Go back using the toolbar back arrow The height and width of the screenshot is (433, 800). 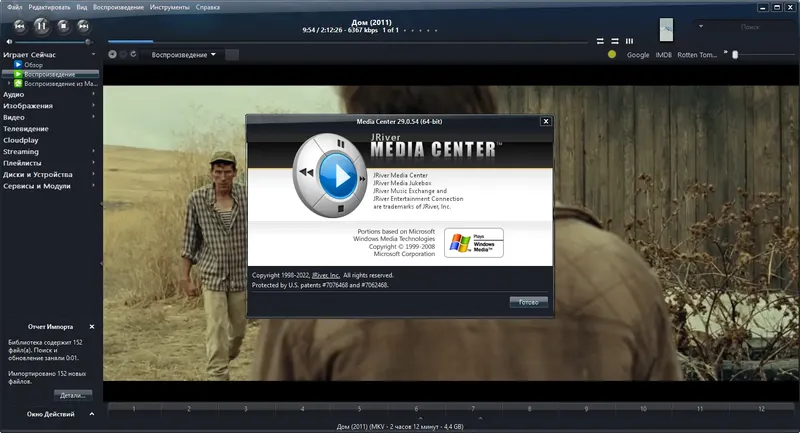pos(112,54)
